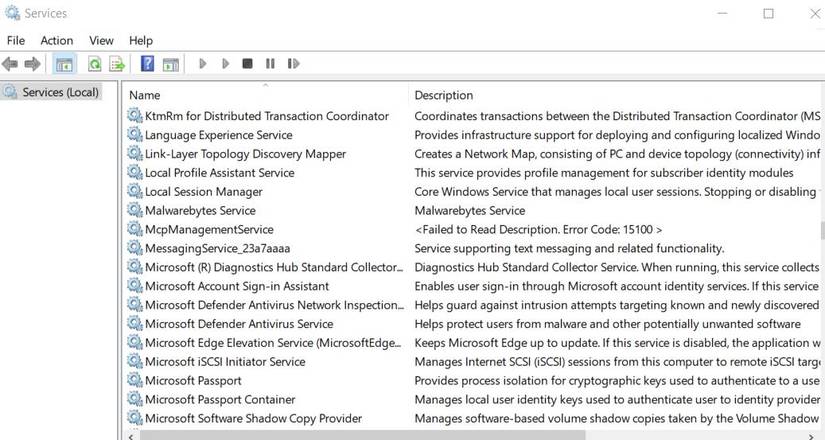This screenshot has width=825, height=440.
Task: Click the Export List toolbar icon
Action: point(117,64)
